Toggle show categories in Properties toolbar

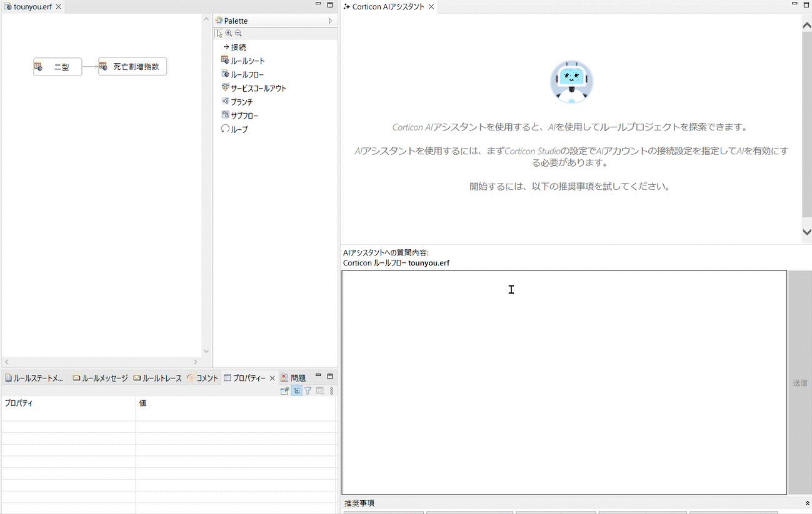296,391
